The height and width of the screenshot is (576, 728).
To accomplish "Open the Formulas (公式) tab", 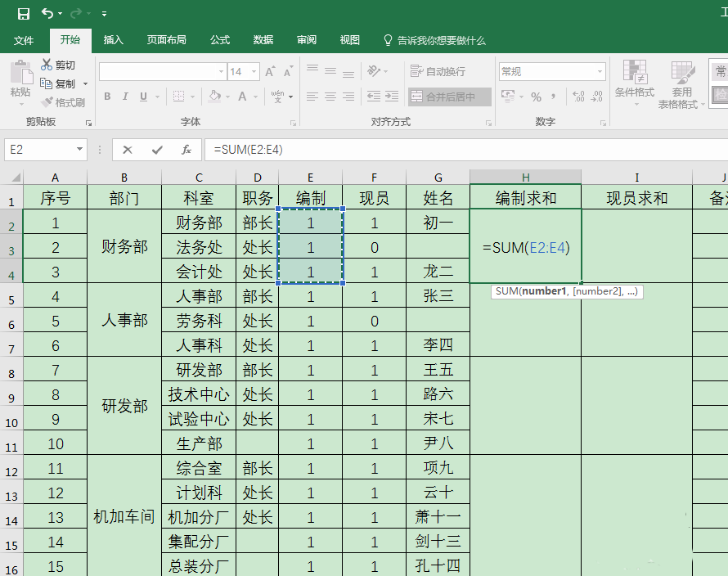I will [x=219, y=40].
